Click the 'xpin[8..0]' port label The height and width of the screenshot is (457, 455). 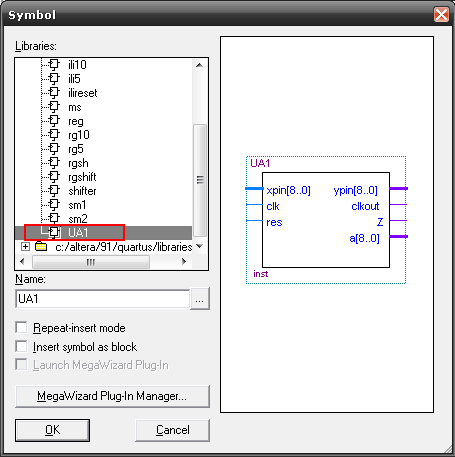288,190
